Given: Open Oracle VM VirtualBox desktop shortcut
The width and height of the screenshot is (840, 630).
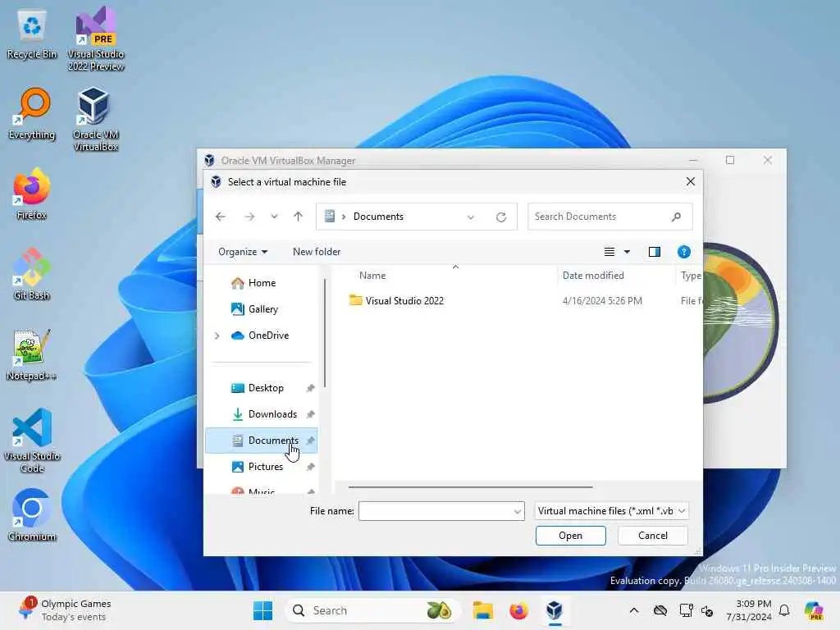Looking at the screenshot, I should click(x=96, y=119).
